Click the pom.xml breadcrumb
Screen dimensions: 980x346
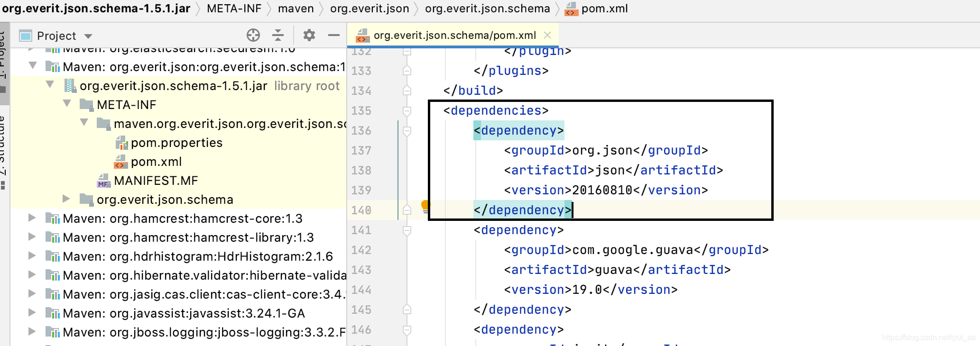(x=604, y=9)
